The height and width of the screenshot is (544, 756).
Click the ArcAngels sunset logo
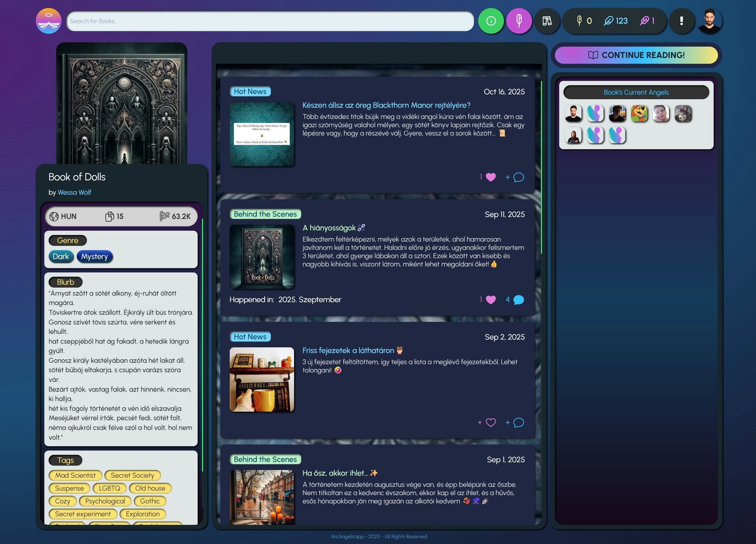pyautogui.click(x=49, y=21)
